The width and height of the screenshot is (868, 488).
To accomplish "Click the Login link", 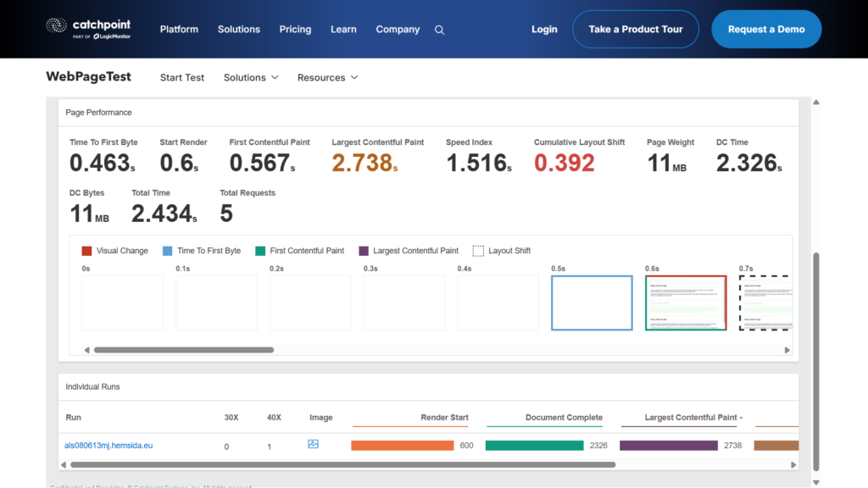I will (544, 29).
